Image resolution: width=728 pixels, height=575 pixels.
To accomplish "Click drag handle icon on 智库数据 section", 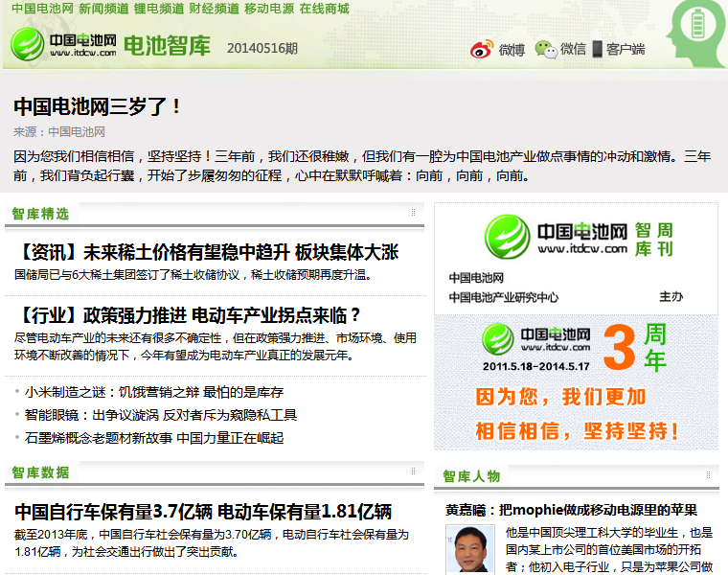I will [414, 471].
